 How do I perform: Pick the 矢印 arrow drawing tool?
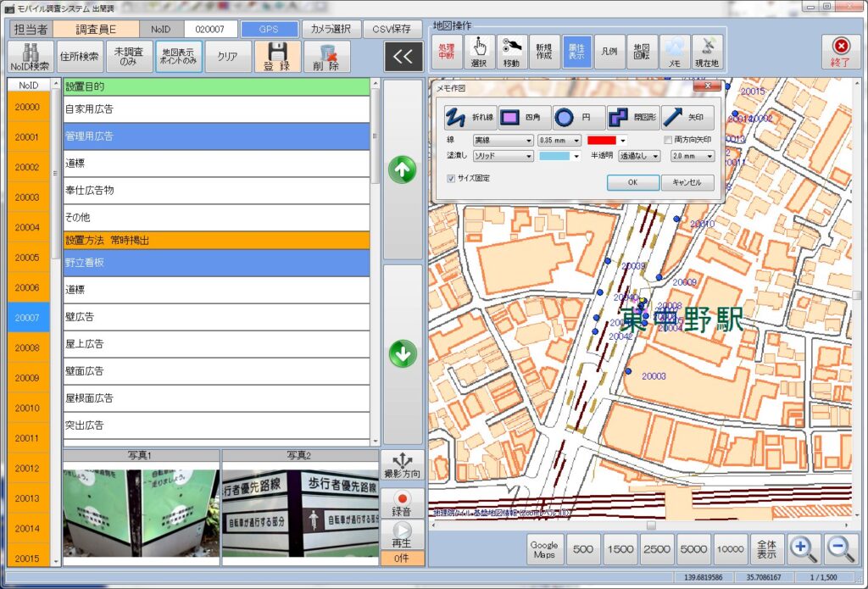687,117
